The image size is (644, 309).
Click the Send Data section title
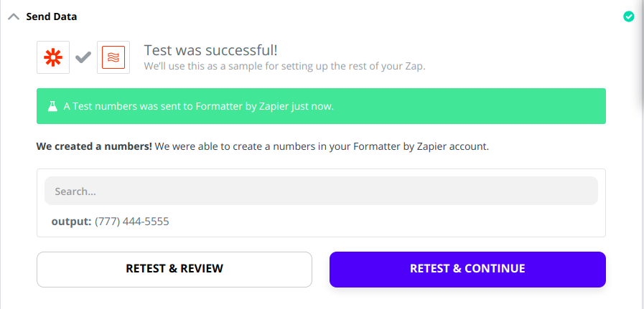(52, 16)
